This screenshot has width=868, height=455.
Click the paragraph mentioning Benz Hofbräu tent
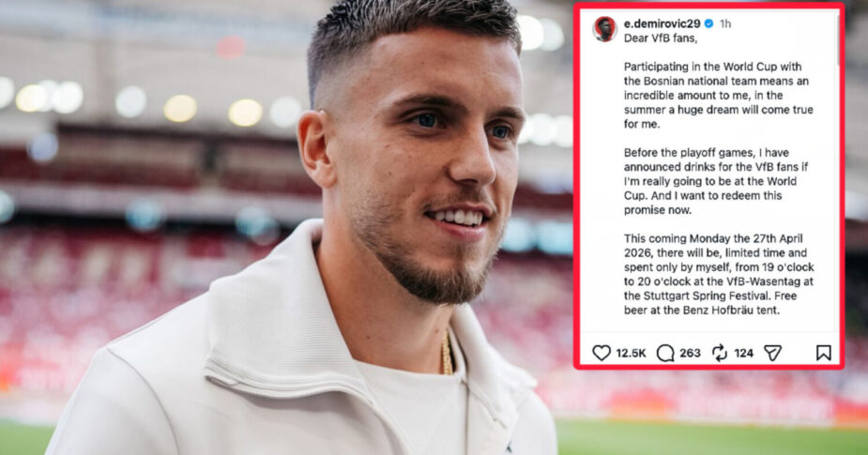[x=719, y=274]
